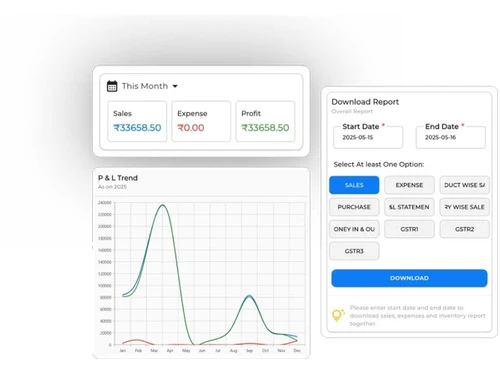
Task: Click the September peak on the trend chart
Action: point(249,296)
